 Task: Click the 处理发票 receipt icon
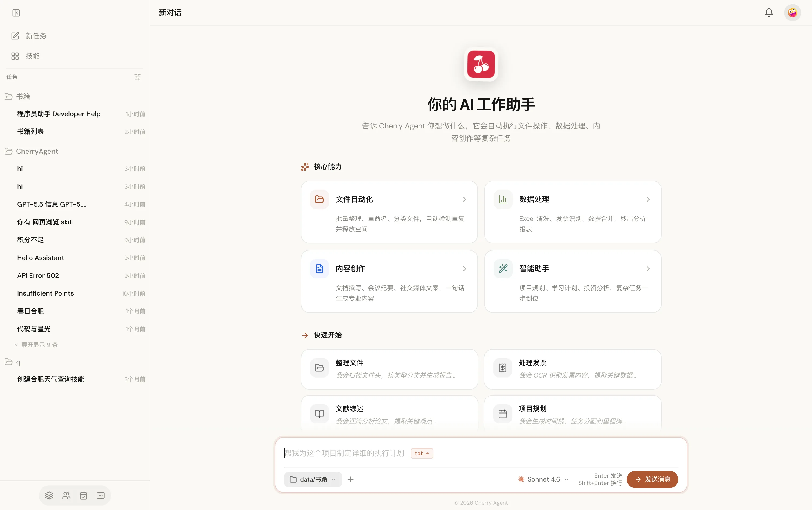502,368
